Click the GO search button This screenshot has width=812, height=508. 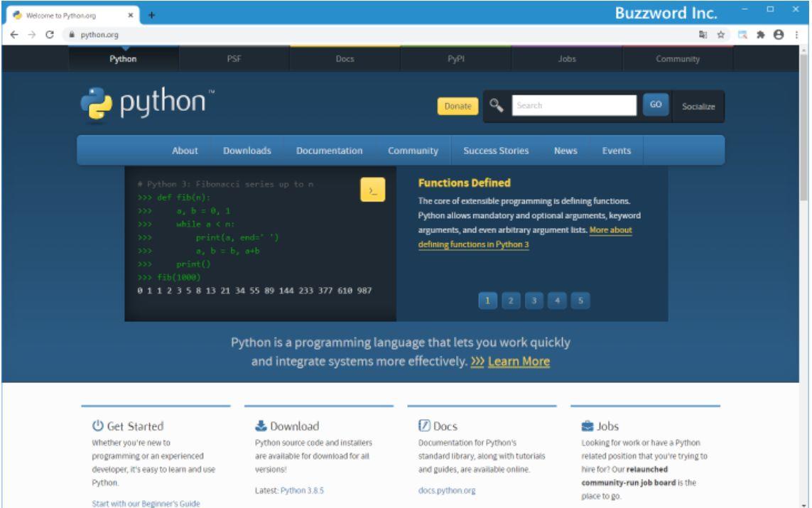(656, 104)
